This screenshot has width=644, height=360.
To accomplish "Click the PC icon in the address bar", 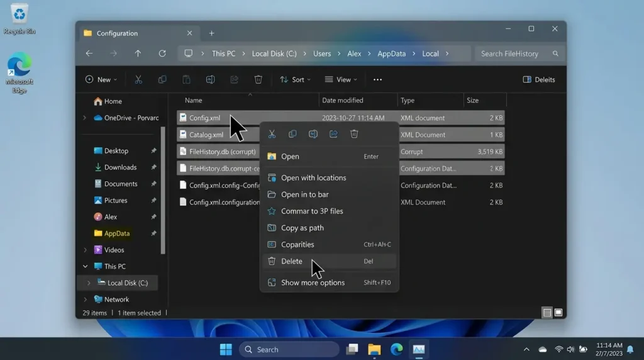I will [x=188, y=53].
